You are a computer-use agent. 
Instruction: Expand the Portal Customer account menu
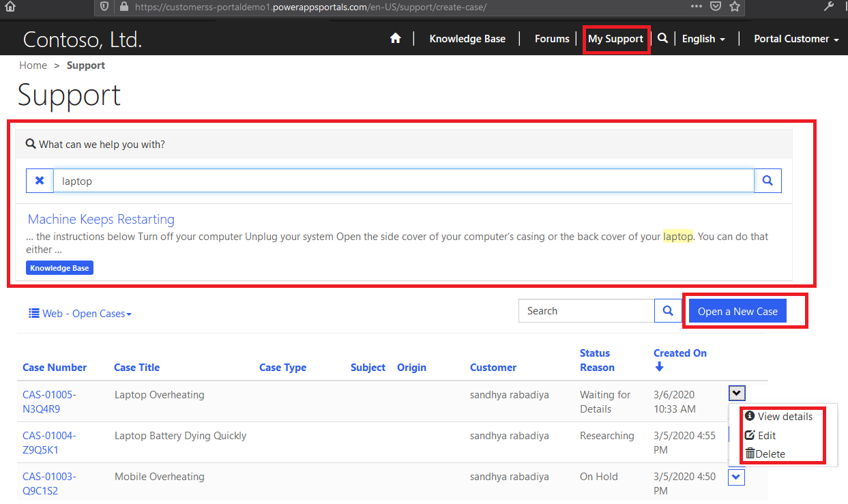coord(795,39)
